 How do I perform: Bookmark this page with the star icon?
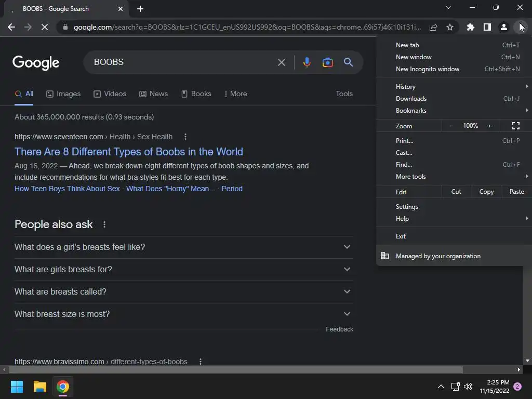(450, 27)
